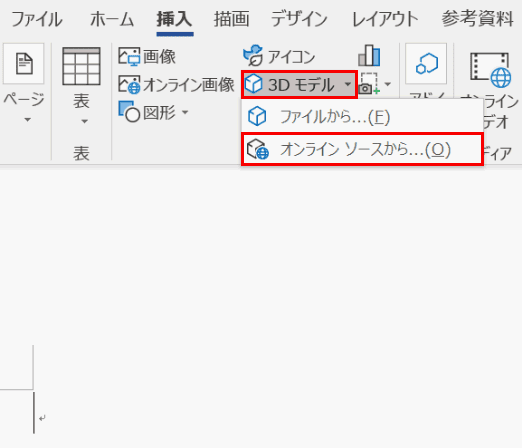Screen dimensions: 522x448
Task: Click the add-ins hexagon icon
Action: click(426, 63)
